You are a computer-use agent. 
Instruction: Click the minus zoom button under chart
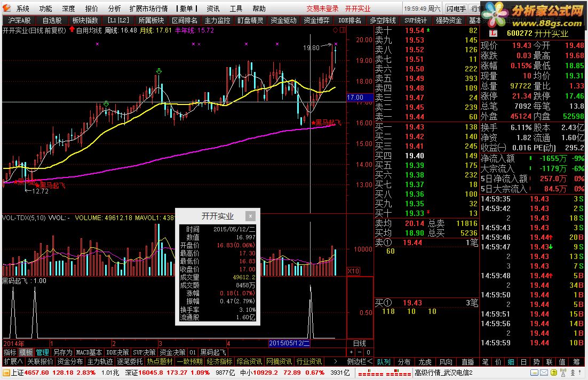tap(360, 352)
